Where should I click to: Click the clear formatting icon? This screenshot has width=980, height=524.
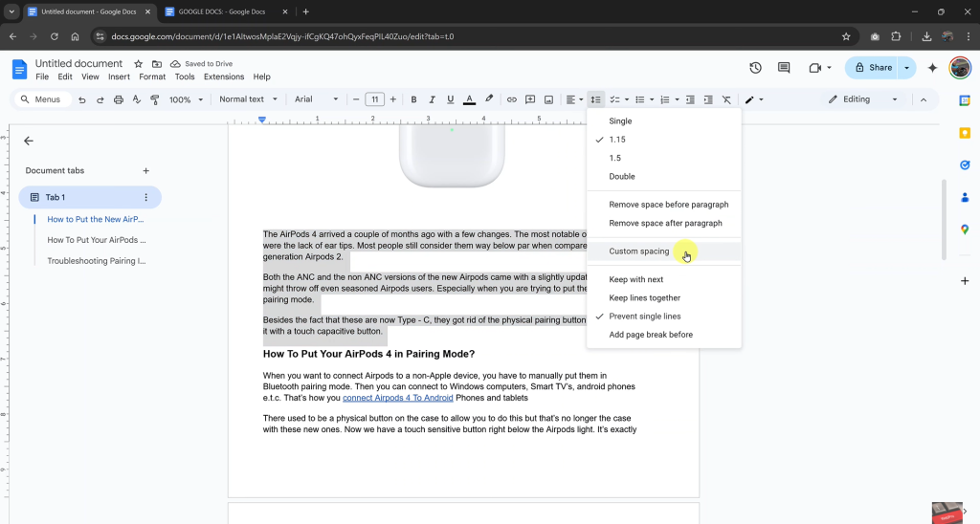pos(726,99)
